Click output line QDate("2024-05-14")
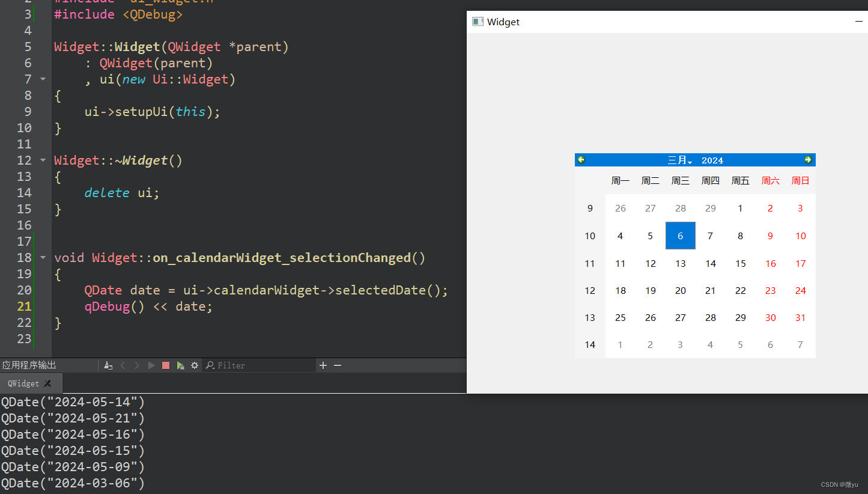 (x=73, y=401)
